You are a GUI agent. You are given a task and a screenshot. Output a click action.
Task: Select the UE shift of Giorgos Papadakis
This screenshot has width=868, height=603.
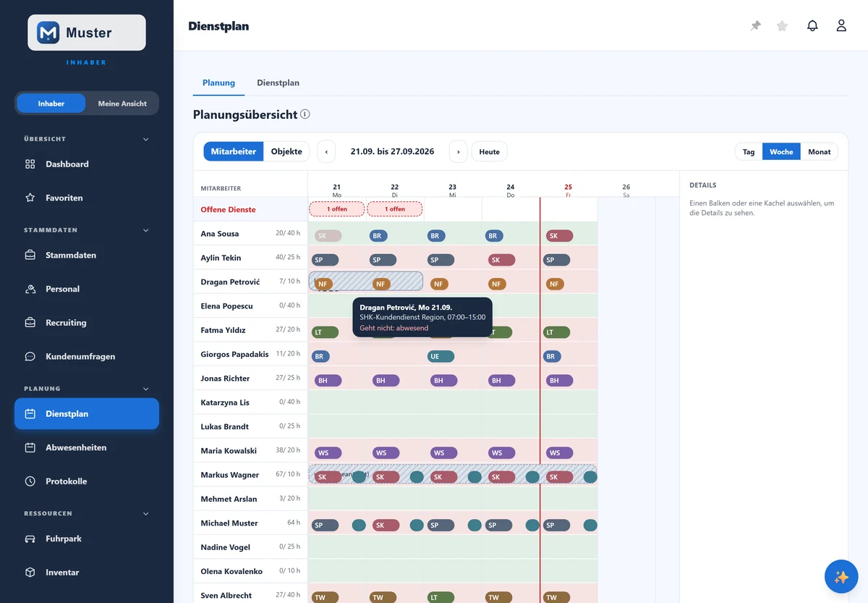(x=441, y=356)
